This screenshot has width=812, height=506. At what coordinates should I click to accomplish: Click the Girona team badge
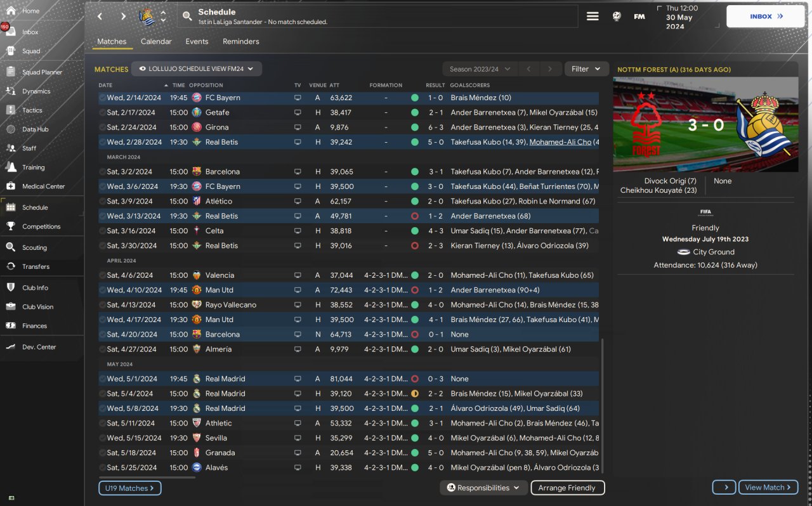pyautogui.click(x=197, y=127)
